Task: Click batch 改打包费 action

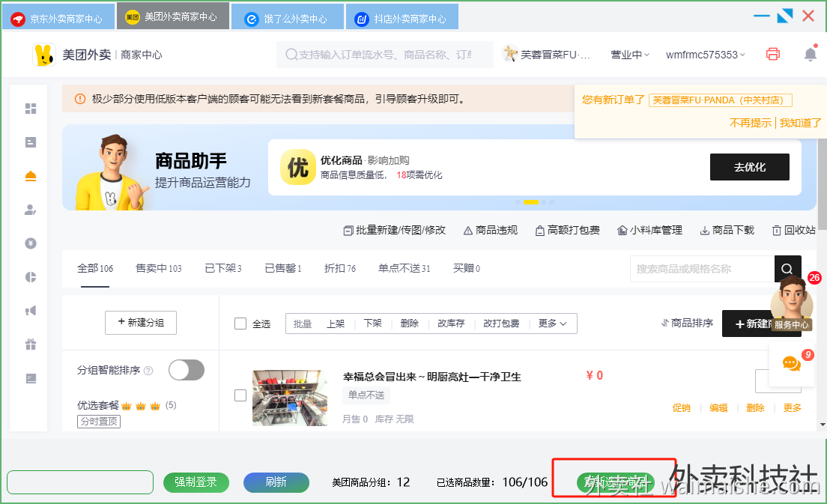Action: pyautogui.click(x=502, y=324)
